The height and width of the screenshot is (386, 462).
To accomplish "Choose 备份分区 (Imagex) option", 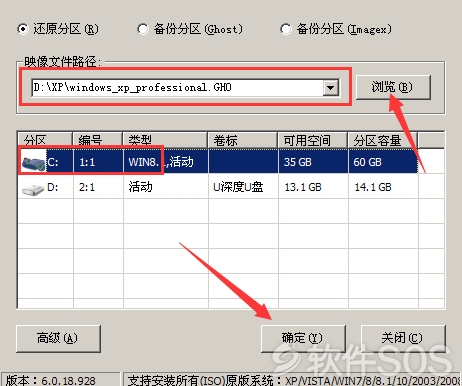I will coord(286,29).
